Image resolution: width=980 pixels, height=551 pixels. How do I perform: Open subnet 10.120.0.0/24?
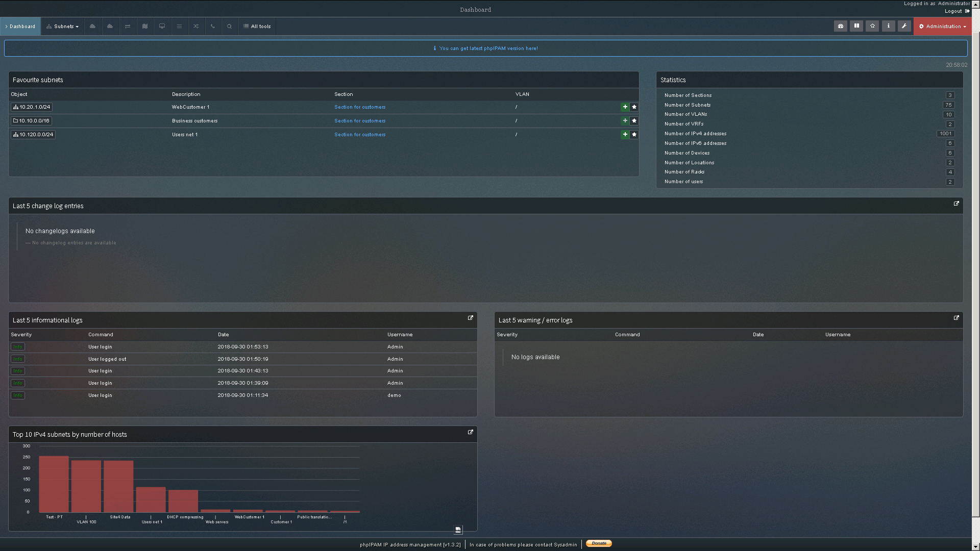point(33,135)
